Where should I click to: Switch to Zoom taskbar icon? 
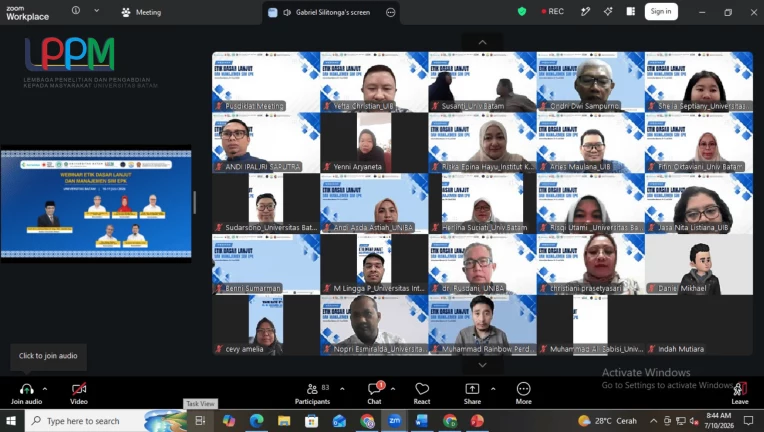(x=395, y=421)
